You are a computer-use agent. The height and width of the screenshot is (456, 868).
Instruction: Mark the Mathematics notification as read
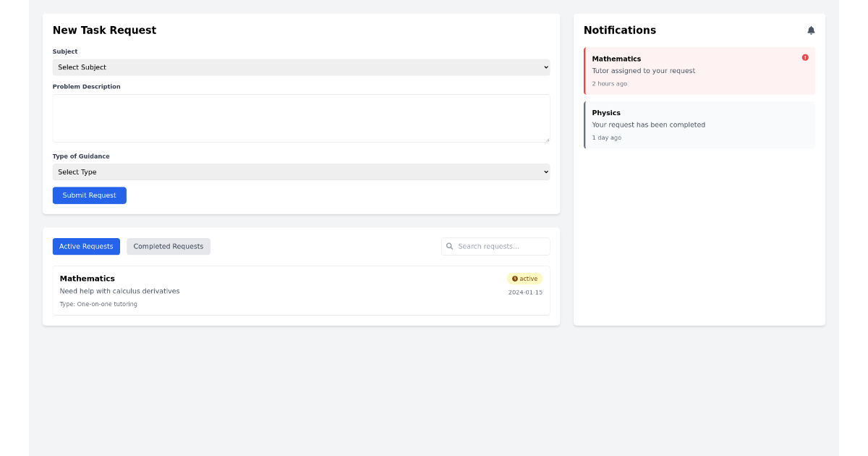coord(699,70)
